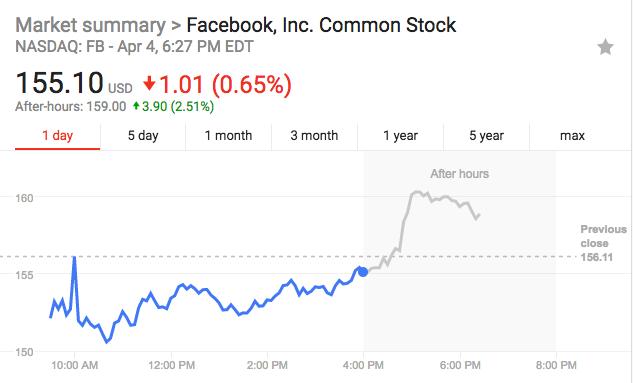Viewport: 633px width, 383px height.
Task: Click the Previous close 156.11 label
Action: pyautogui.click(x=603, y=243)
